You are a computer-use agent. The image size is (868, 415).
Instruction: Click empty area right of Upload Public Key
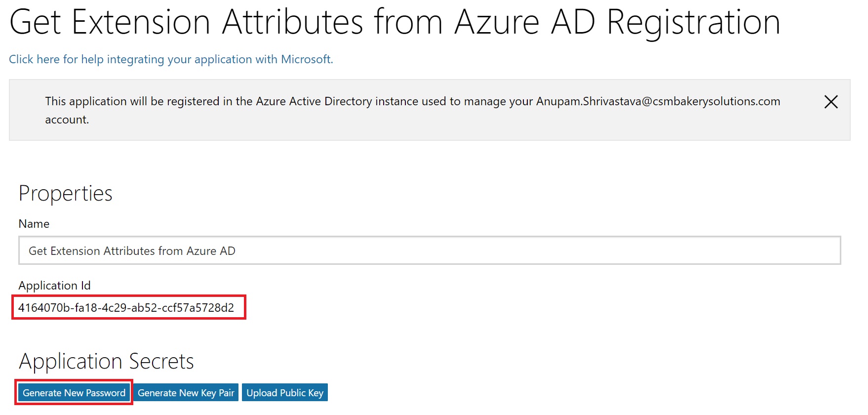click(x=592, y=393)
